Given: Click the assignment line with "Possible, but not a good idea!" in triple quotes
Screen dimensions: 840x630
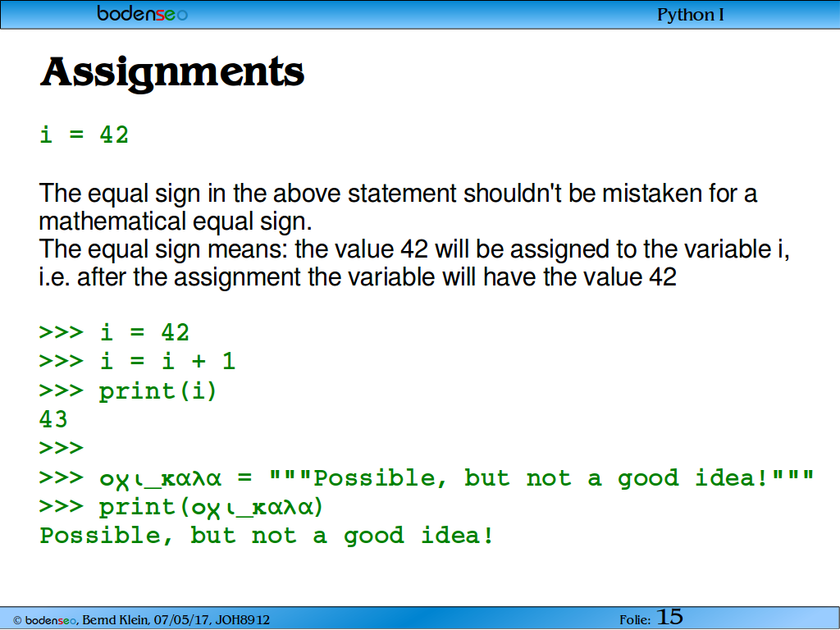Looking at the screenshot, I should point(427,478).
